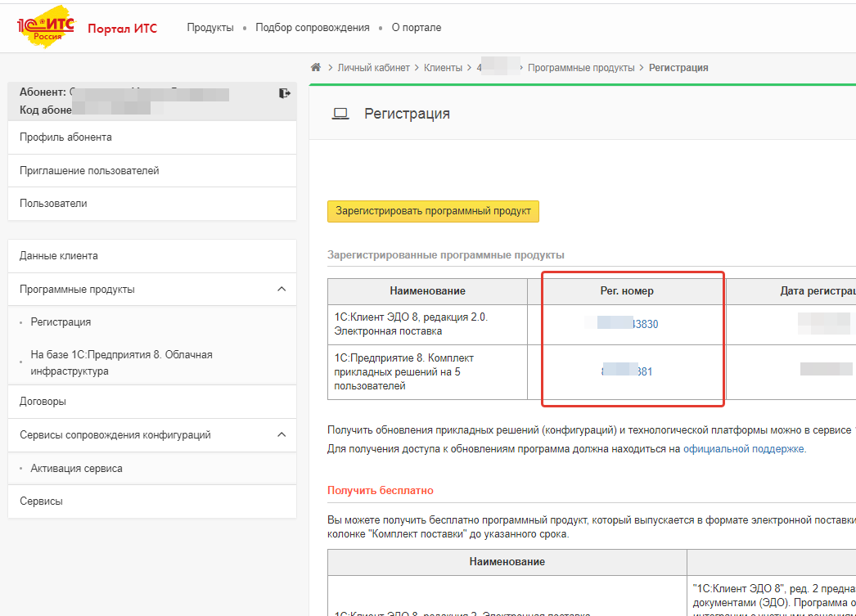The width and height of the screenshot is (856, 616).
Task: Select 1С:Предприятие 8. Комплект прикладных решений cell
Action: pos(427,372)
